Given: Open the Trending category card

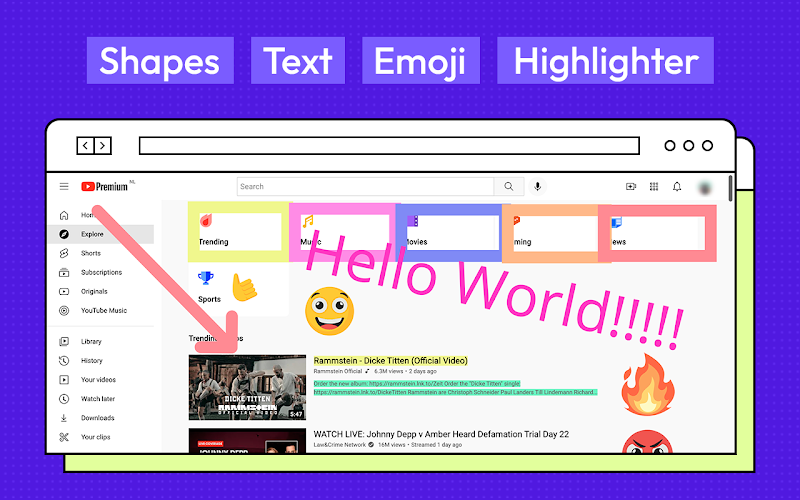Looking at the screenshot, I should coord(239,232).
